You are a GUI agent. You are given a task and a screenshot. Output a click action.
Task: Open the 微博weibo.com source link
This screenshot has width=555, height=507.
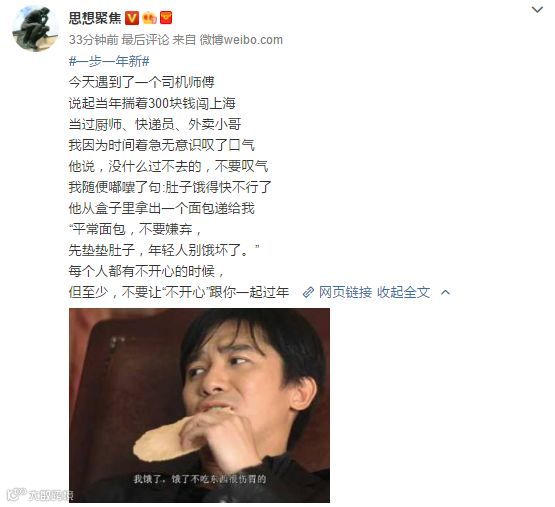tap(241, 40)
